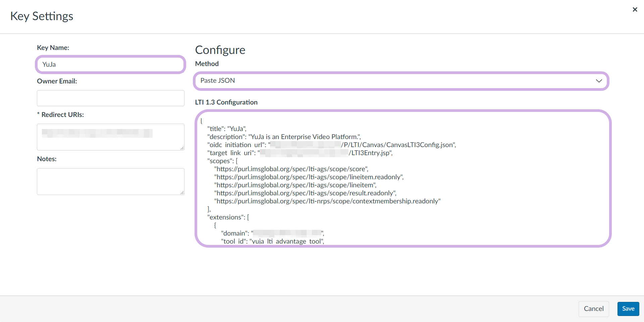Image resolution: width=644 pixels, height=322 pixels.
Task: Open the Paste JSON method dropdown
Action: click(401, 81)
